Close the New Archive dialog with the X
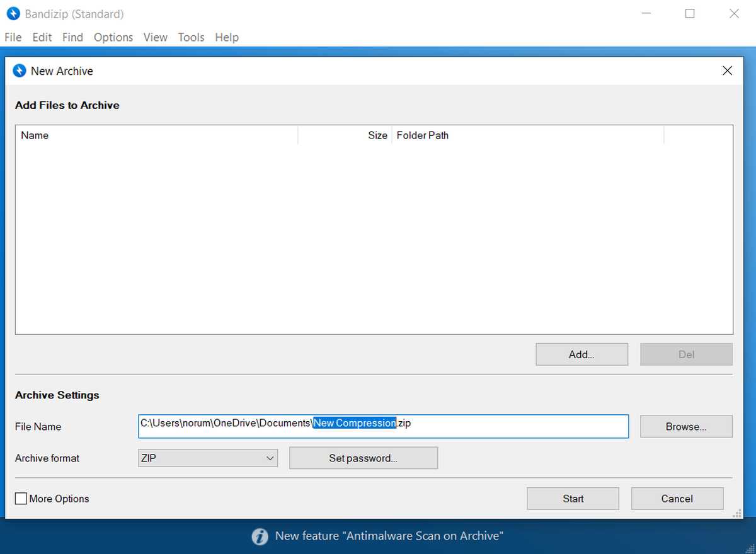The height and width of the screenshot is (554, 756). click(727, 71)
